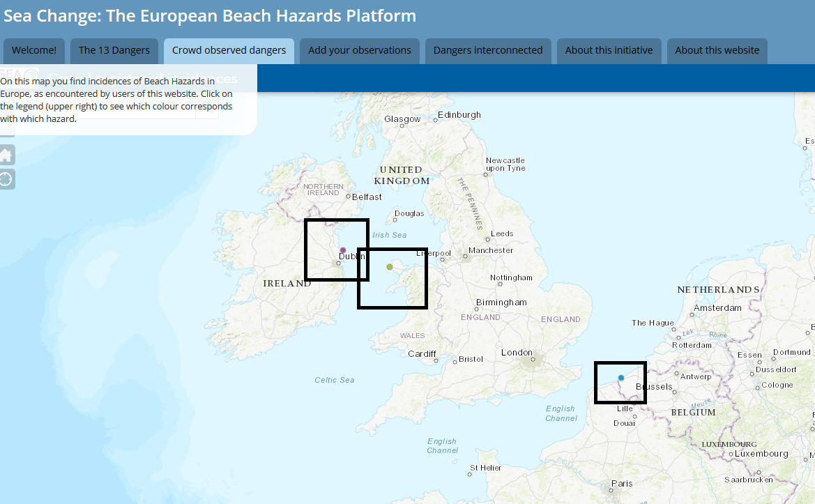
Task: Click the map description text overlay
Action: 117,100
